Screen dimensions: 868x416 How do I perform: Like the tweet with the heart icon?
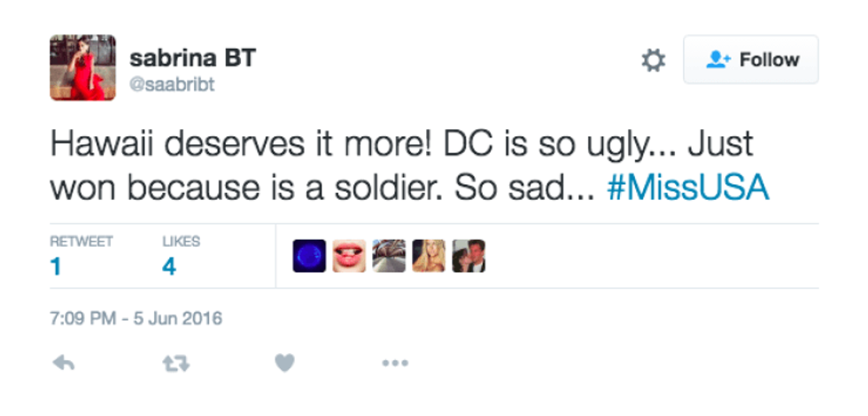click(x=283, y=363)
